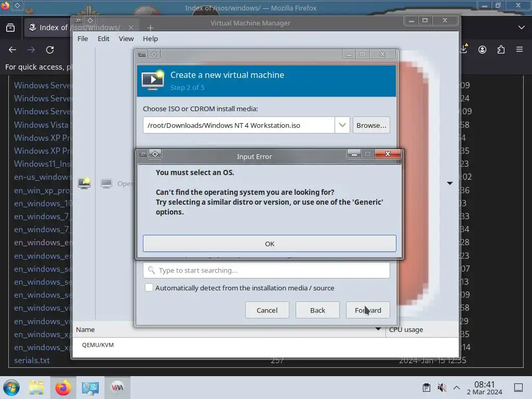Click OK in the Input Error dialog
Screen dimensions: 532x399
(x=270, y=244)
